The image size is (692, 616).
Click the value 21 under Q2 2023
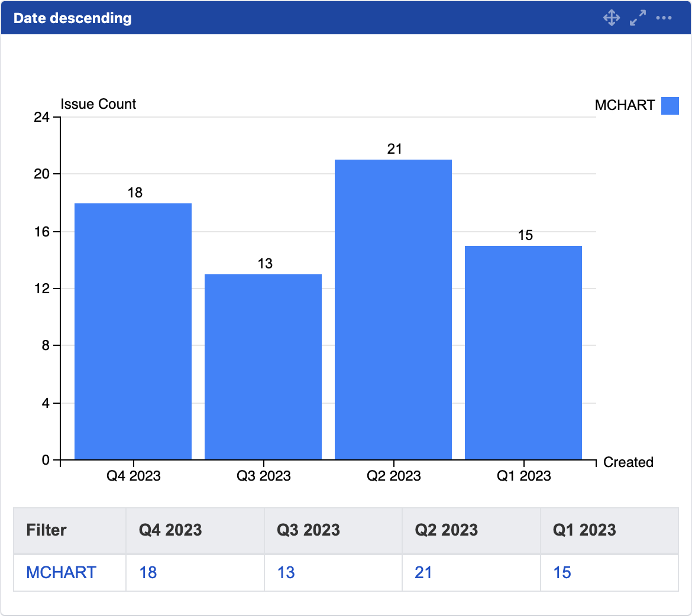click(423, 572)
